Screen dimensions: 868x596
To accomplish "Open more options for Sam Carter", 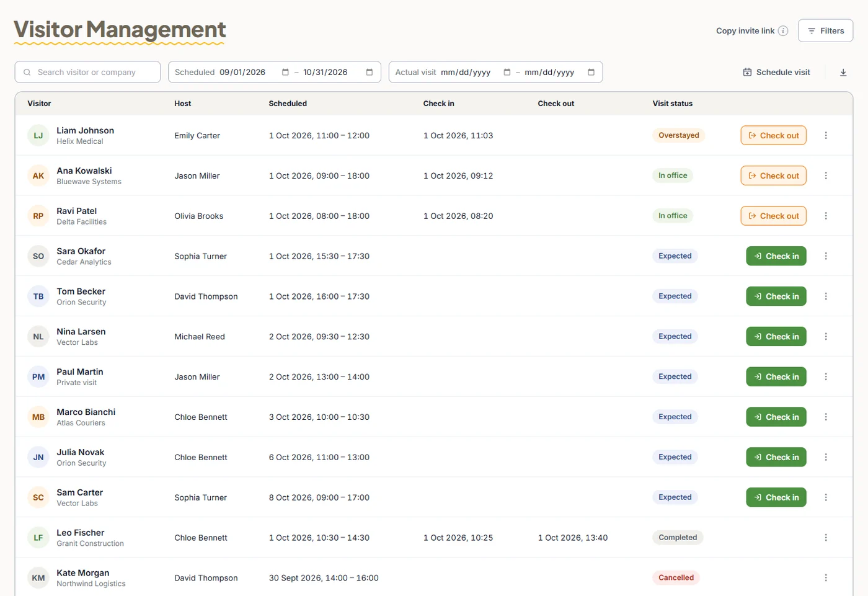I will [826, 497].
